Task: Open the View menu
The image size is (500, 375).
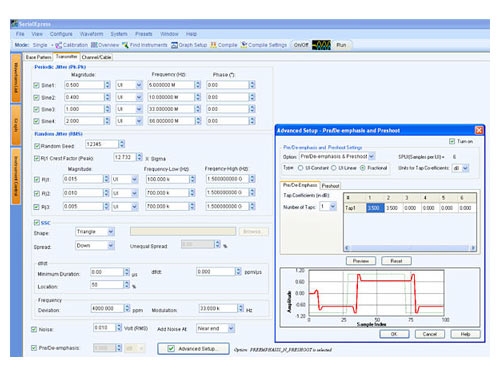Action: pos(37,34)
